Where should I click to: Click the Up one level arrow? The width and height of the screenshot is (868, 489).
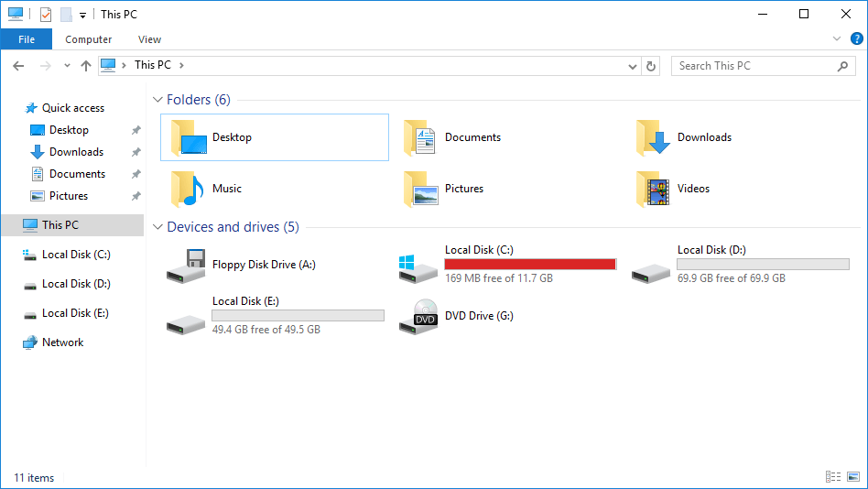tap(86, 66)
